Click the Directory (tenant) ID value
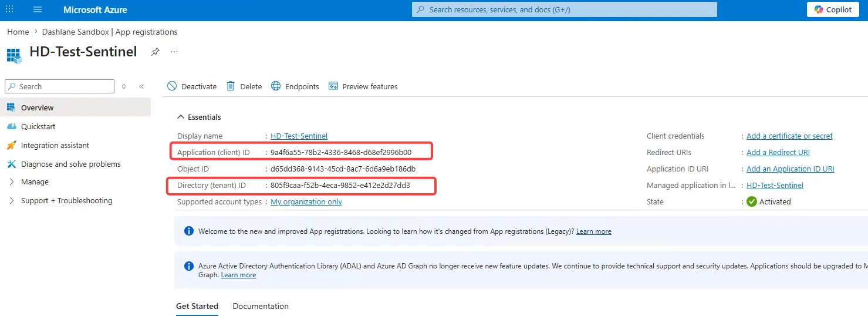Screen dimensions: 868x316 coord(340,185)
